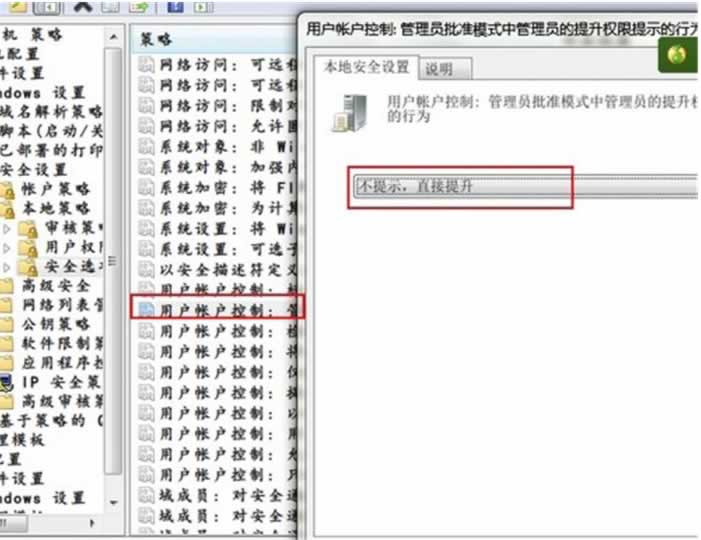701x540 pixels.
Task: Select the 高级安全 tree item
Action: point(56,286)
